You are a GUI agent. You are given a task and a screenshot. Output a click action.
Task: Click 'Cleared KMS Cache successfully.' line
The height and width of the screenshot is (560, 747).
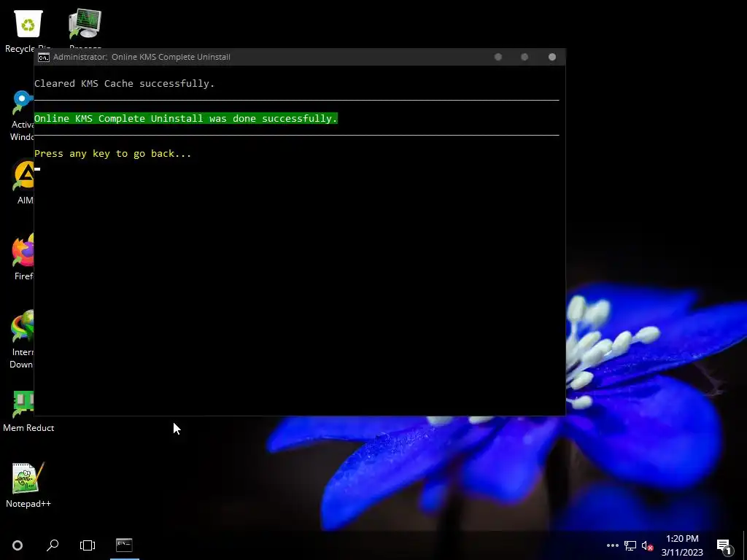click(124, 83)
